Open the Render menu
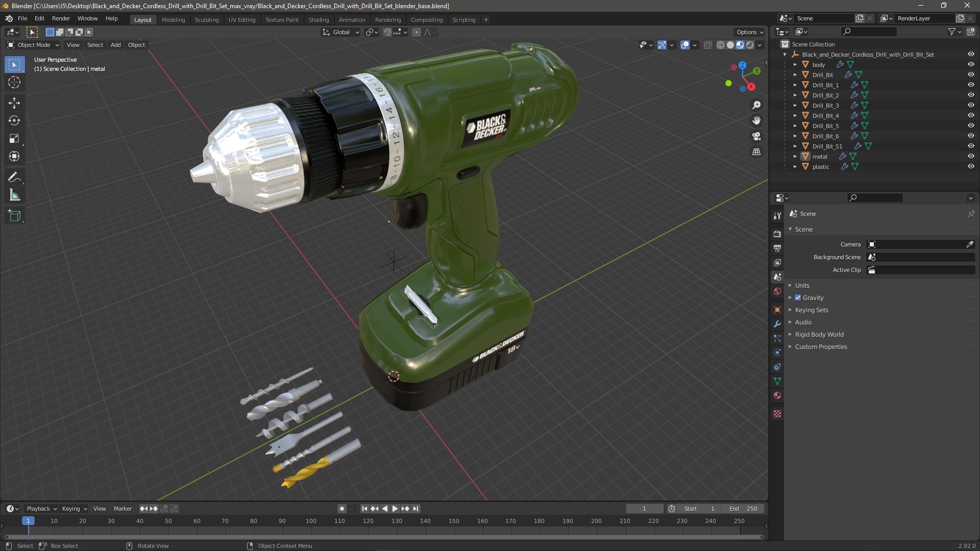 [61, 18]
